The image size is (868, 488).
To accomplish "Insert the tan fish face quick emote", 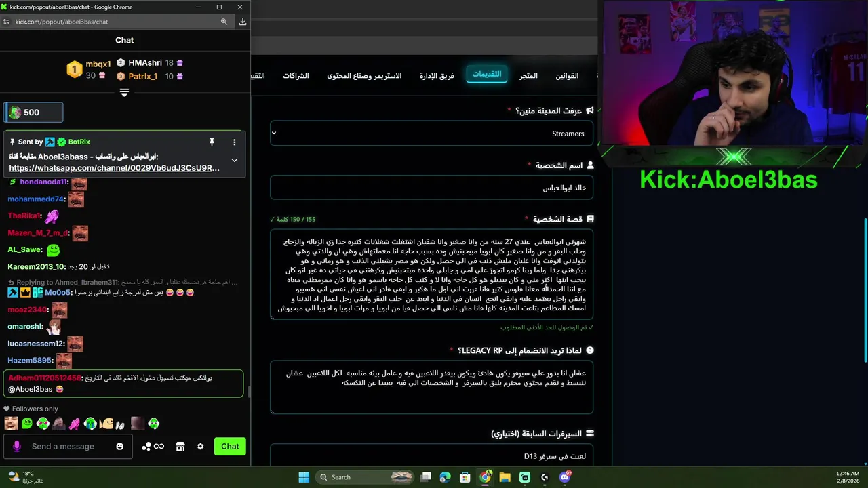I will pyautogui.click(x=106, y=424).
